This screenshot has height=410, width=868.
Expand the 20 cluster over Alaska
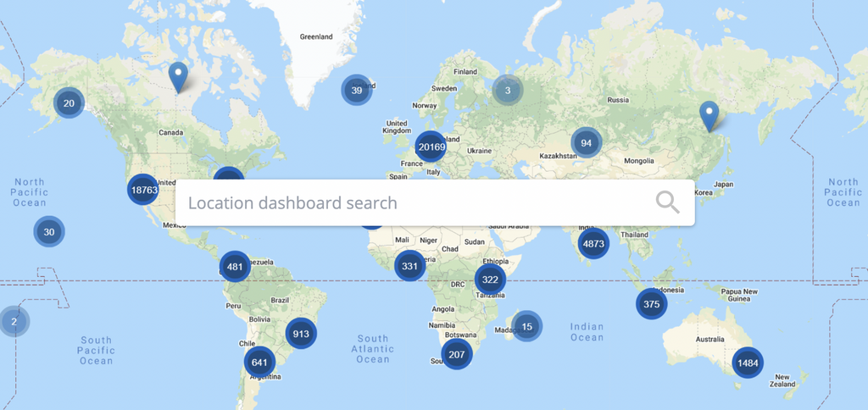pos(69,103)
